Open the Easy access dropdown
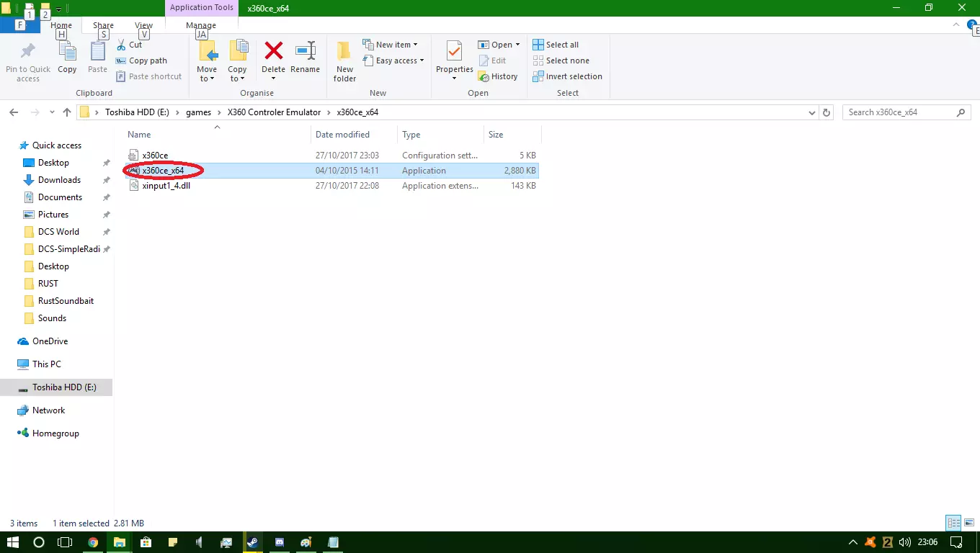 (393, 60)
